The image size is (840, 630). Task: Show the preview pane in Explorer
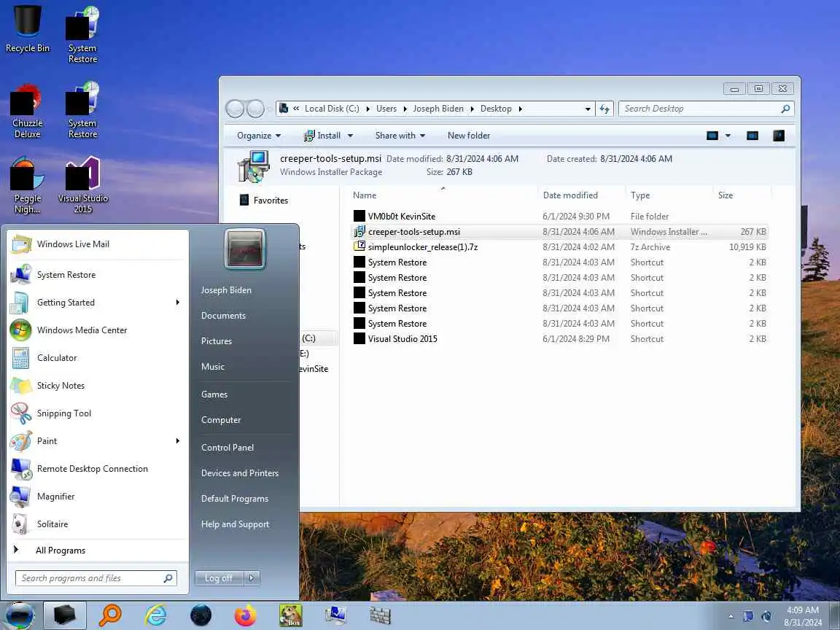(x=752, y=136)
